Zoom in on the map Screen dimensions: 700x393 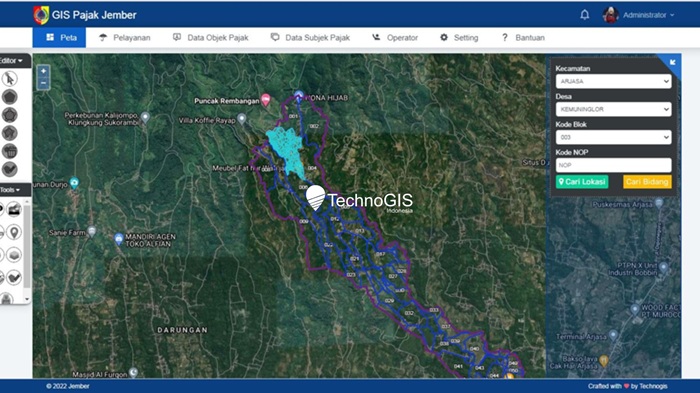click(x=43, y=71)
